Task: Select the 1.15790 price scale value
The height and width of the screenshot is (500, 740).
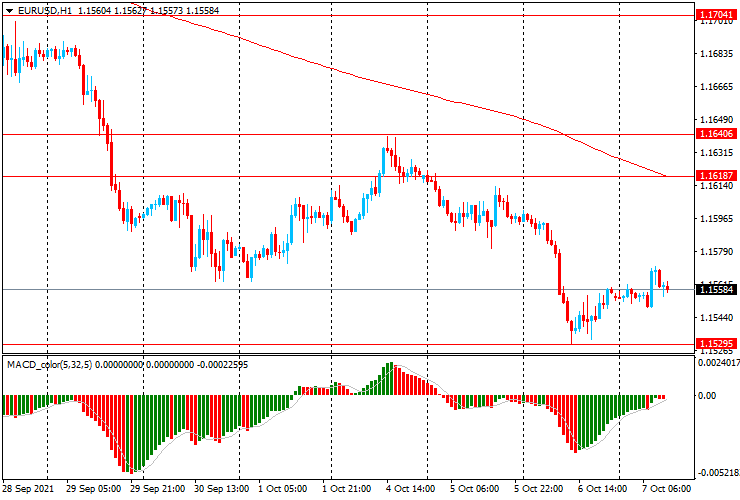Action: click(x=717, y=252)
